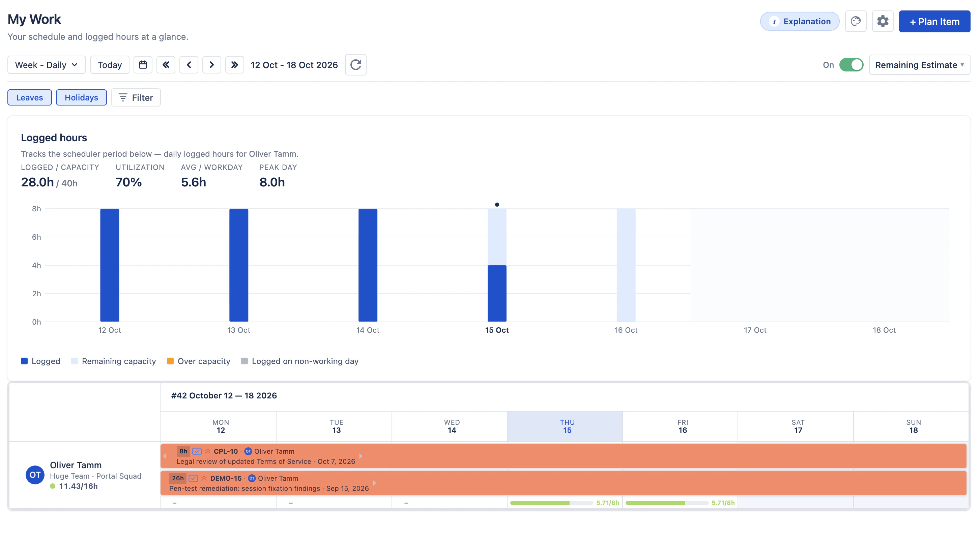Open the calendar date picker icon
Screen dimensions: 980x540
click(143, 65)
